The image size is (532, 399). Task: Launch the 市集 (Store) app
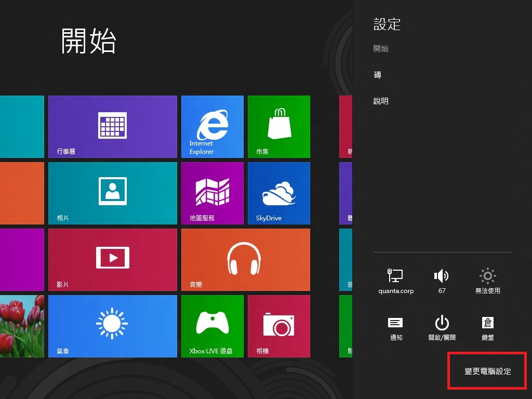(278, 126)
